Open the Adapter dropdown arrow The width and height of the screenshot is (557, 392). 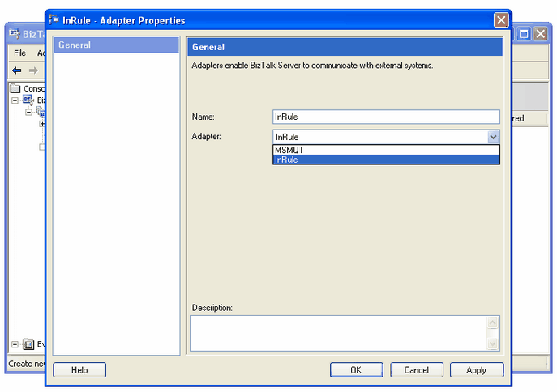pyautogui.click(x=493, y=137)
